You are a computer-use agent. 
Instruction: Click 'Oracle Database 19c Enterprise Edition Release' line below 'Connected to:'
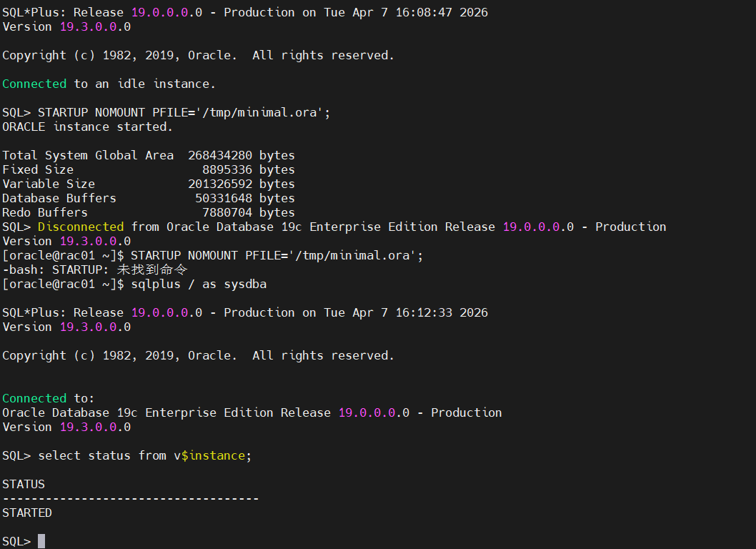pyautogui.click(x=252, y=413)
